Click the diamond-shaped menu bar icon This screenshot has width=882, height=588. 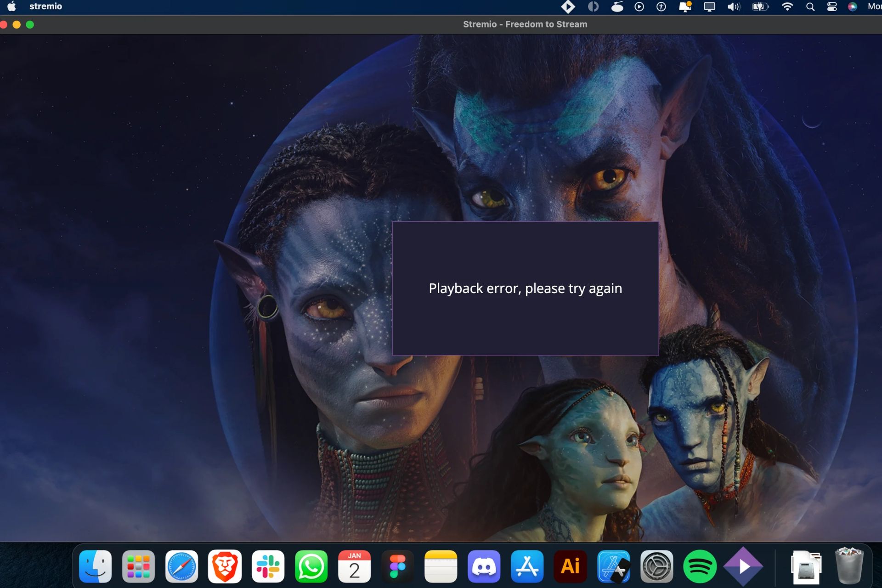pos(568,6)
